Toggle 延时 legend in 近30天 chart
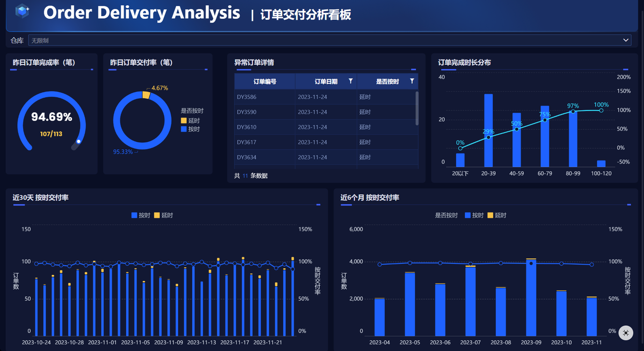This screenshot has height=351, width=644. pyautogui.click(x=164, y=215)
